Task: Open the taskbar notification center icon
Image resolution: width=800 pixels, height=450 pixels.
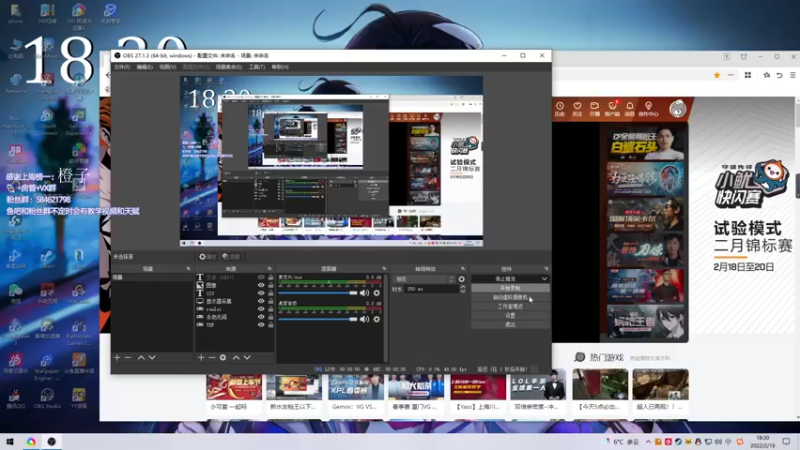Action: click(786, 441)
